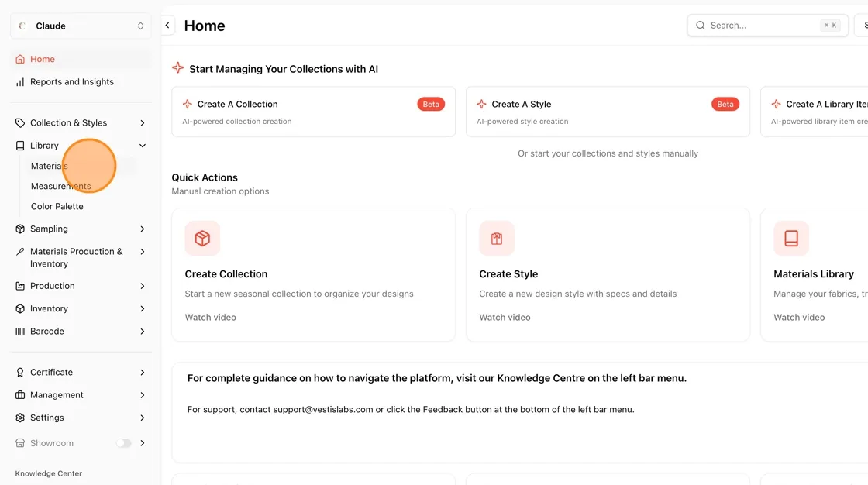This screenshot has height=485, width=868.
Task: Click the Showroom storefront icon
Action: point(20,443)
